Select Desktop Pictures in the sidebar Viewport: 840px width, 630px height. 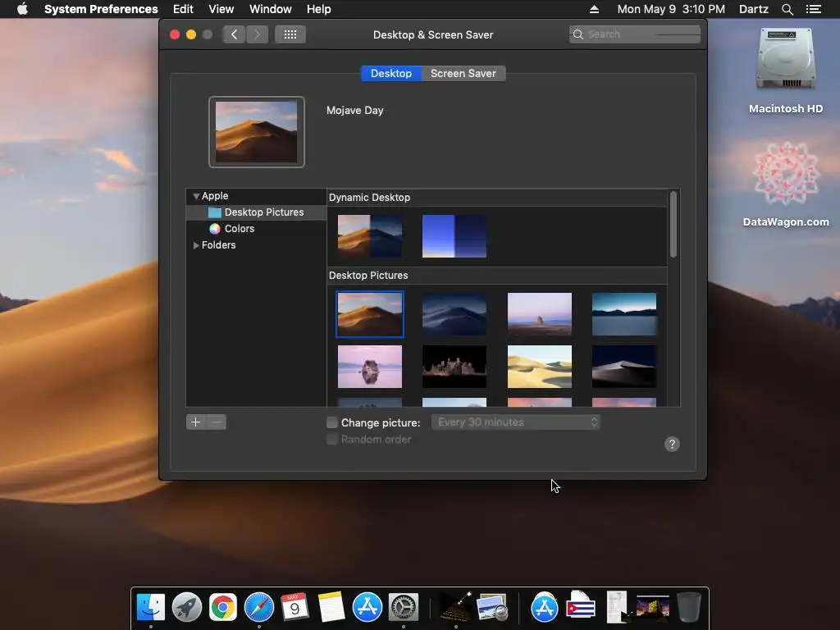256,212
